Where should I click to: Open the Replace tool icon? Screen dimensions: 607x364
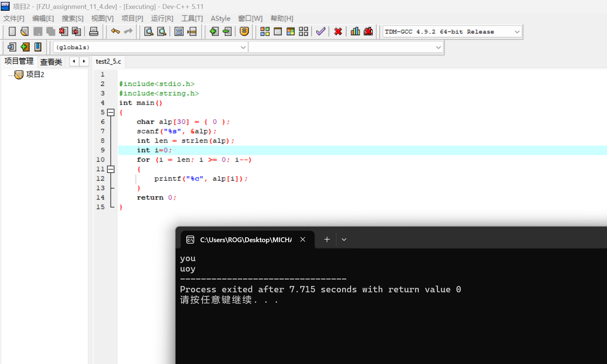(x=162, y=32)
